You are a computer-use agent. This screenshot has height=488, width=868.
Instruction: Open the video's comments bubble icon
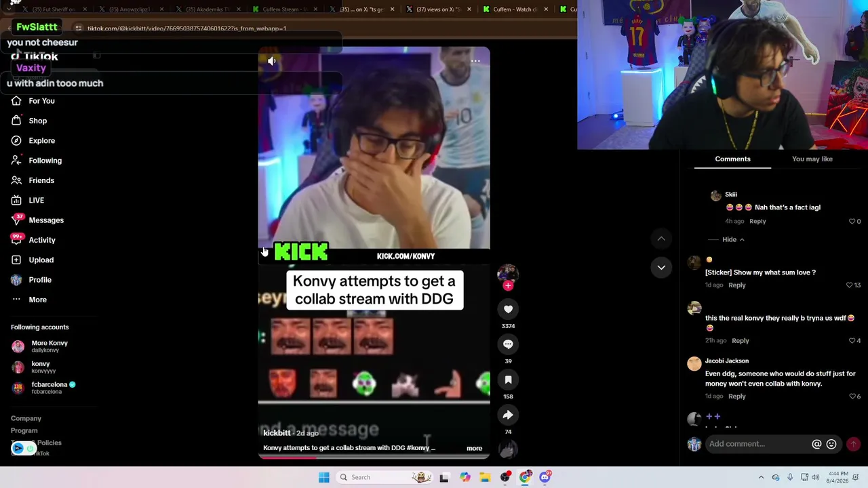(508, 344)
